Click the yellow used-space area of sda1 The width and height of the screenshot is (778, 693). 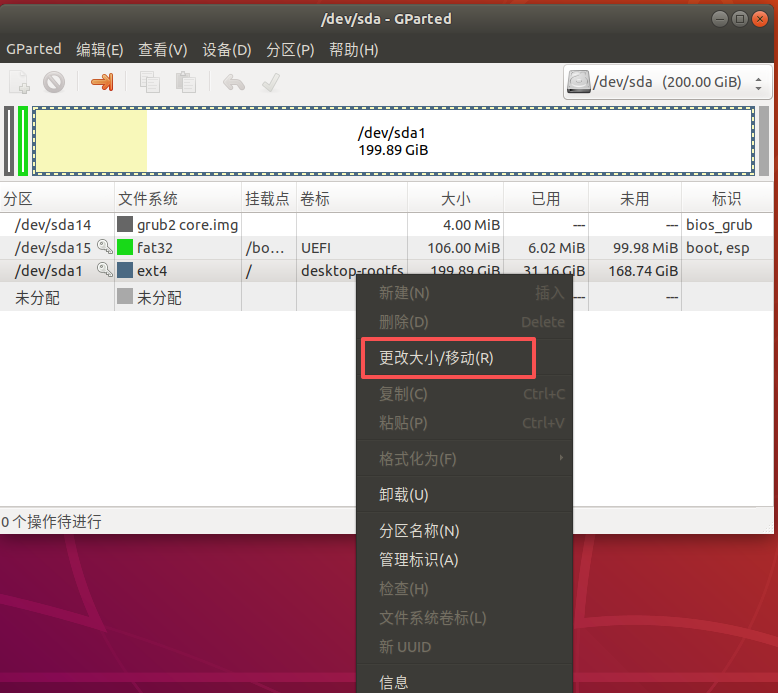click(91, 141)
